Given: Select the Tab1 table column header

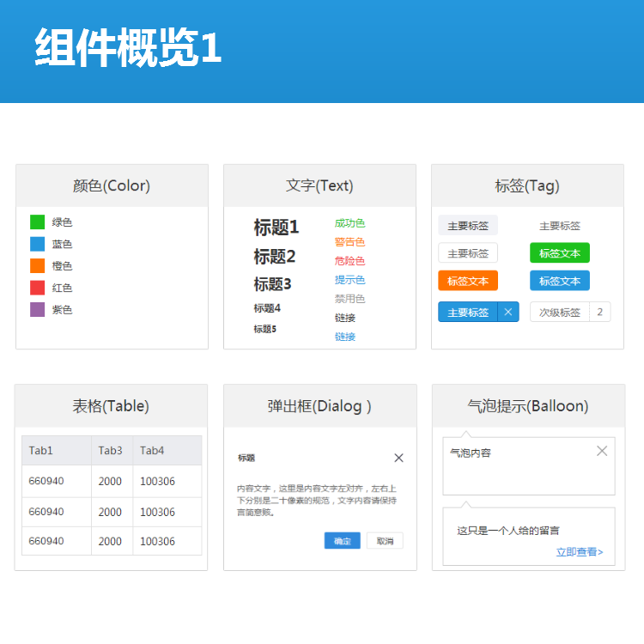Looking at the screenshot, I should click(57, 450).
